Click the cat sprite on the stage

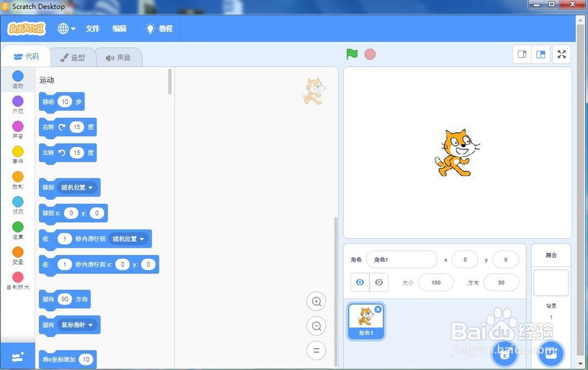[456, 153]
